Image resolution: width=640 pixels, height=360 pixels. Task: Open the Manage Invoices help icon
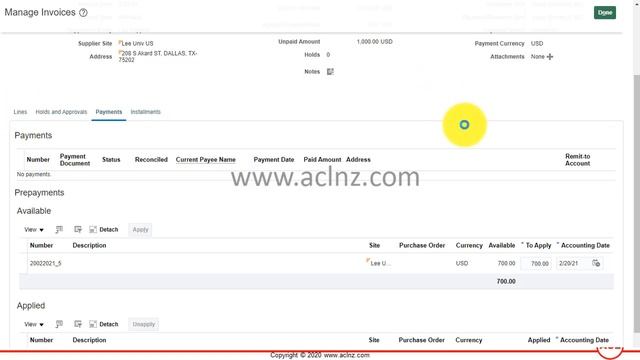83,13
